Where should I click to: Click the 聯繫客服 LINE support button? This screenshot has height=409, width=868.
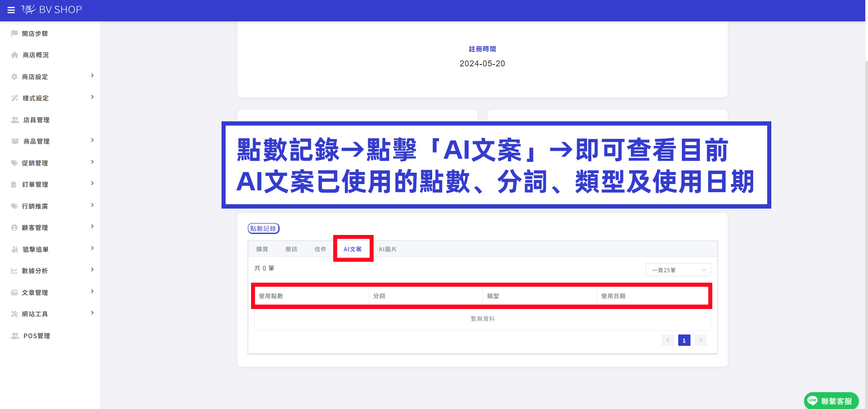click(831, 401)
